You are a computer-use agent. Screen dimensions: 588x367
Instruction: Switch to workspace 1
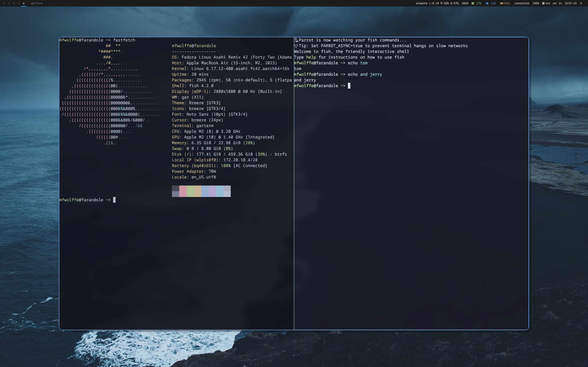[x=4, y=3]
